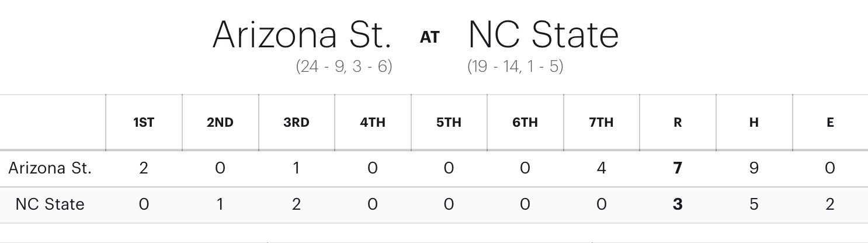Image resolution: width=868 pixels, height=243 pixels.
Task: Click NC State row label in table
Action: [50, 204]
